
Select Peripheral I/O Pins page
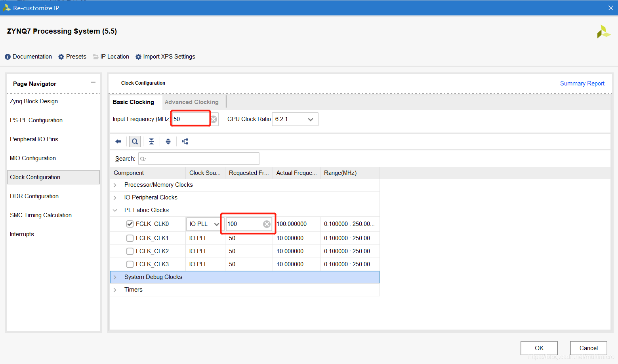[53, 139]
